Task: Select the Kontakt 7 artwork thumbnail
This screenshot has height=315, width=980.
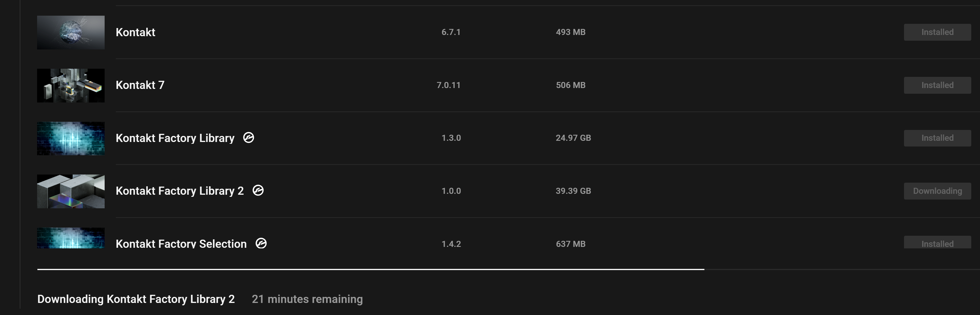Action: [71, 85]
